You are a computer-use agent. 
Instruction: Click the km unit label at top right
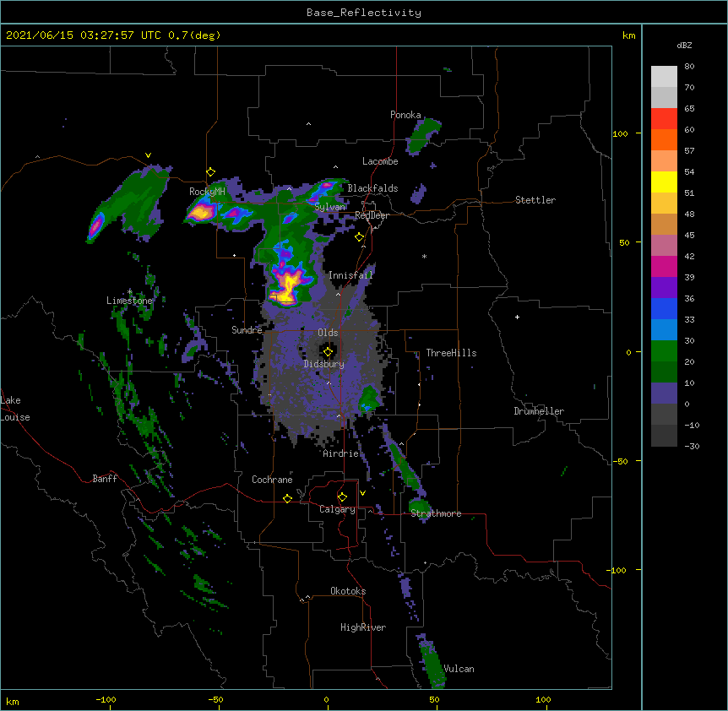pyautogui.click(x=629, y=35)
